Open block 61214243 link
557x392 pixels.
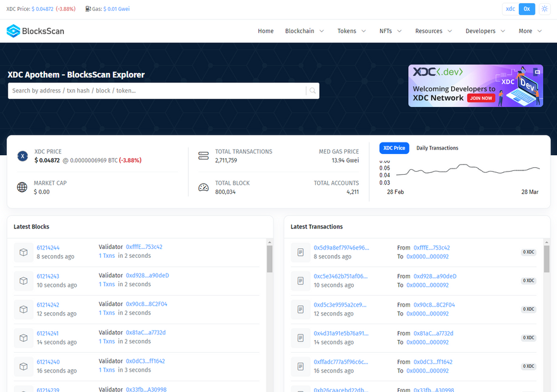48,276
